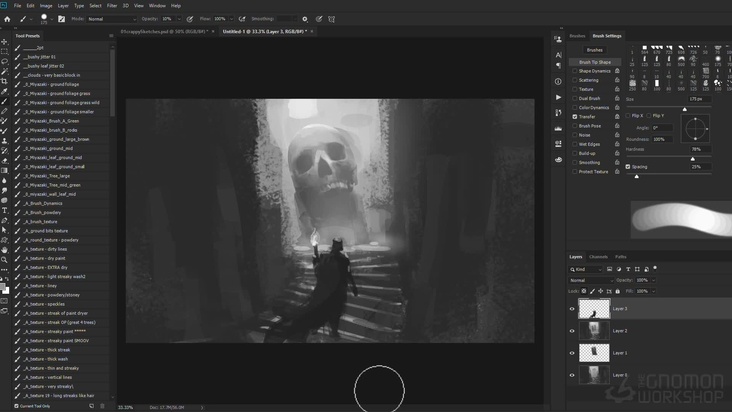Select the Magic Wand tool
Image resolution: width=732 pixels, height=412 pixels.
(4, 71)
